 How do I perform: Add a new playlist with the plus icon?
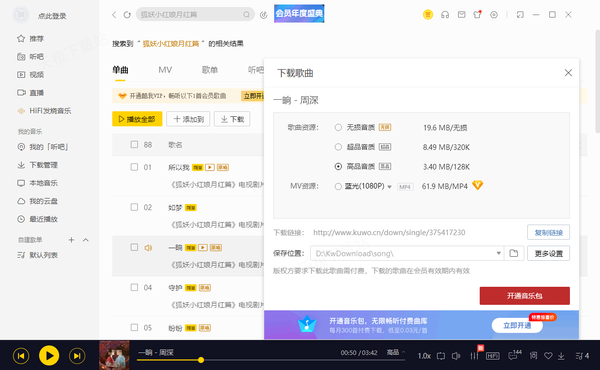click(71, 240)
